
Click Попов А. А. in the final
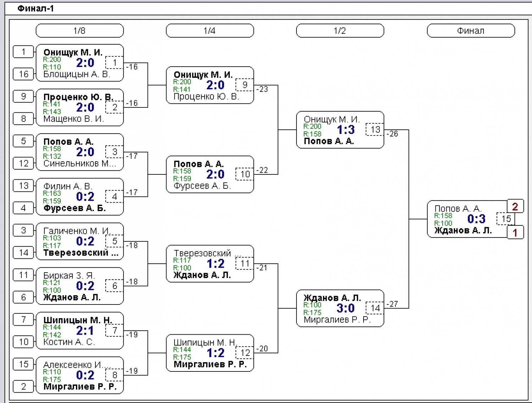tap(458, 208)
